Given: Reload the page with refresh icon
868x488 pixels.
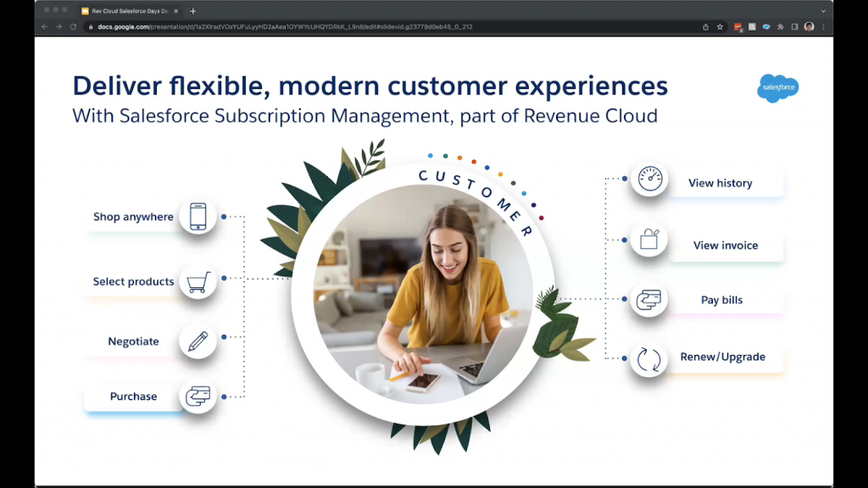Looking at the screenshot, I should pos(73,26).
